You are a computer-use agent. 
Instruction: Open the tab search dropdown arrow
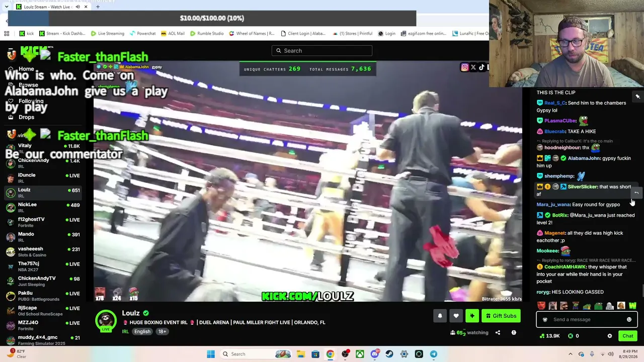pyautogui.click(x=6, y=7)
